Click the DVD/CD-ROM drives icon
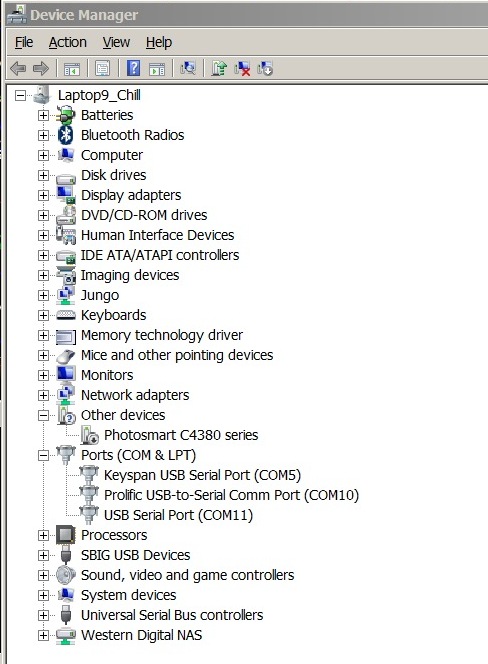This screenshot has width=488, height=664. pyautogui.click(x=66, y=215)
